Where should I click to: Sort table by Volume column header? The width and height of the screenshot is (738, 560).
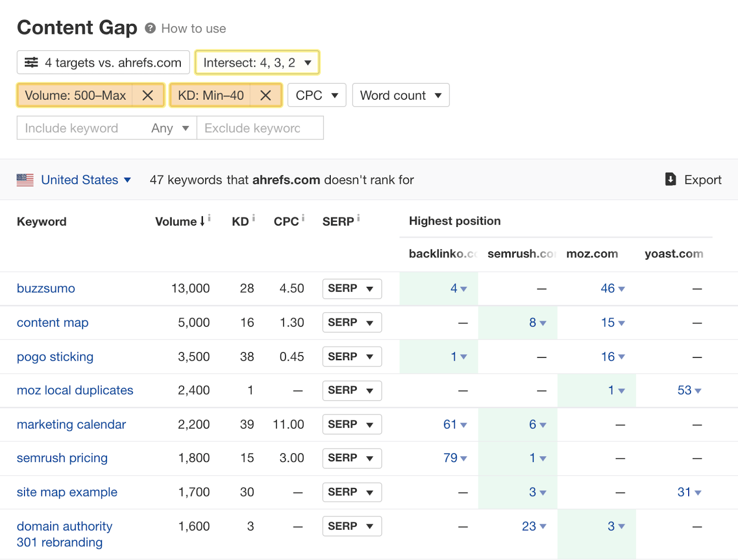pos(176,222)
